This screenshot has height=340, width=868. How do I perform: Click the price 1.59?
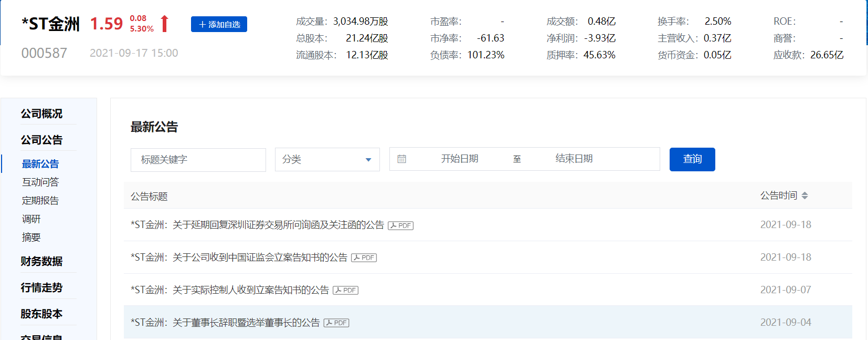106,24
